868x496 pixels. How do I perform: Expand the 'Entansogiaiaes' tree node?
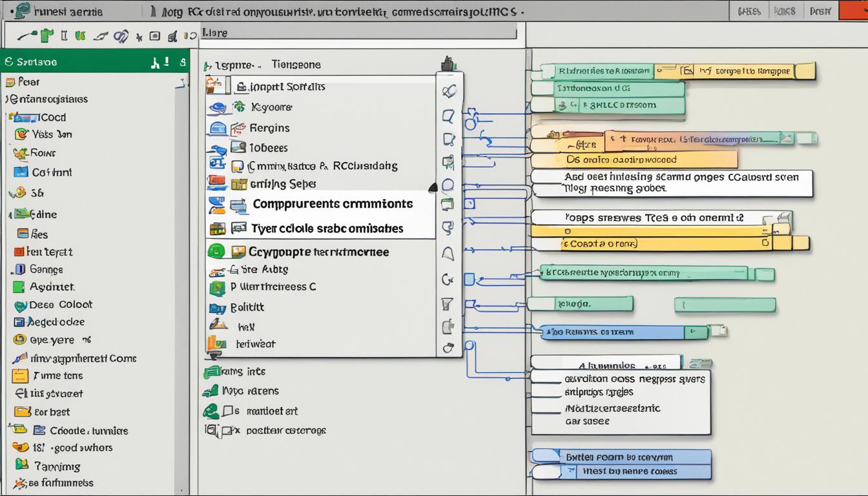pos(7,99)
